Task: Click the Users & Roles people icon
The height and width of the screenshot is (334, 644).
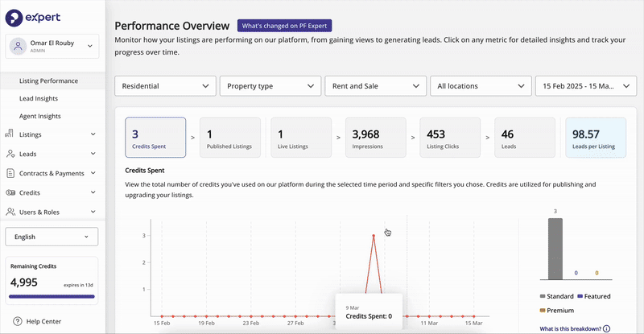Action: (10, 212)
